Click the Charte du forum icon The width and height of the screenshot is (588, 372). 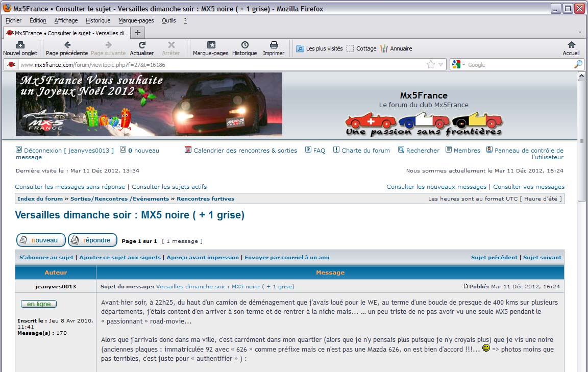(x=336, y=150)
